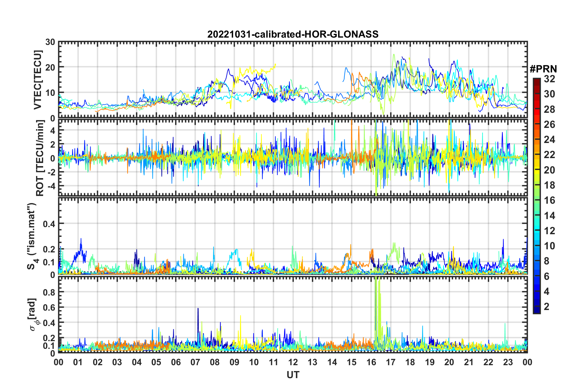Select the "-4" tick on the ROT axis
This screenshot has height=392, width=586.
pyautogui.click(x=52, y=186)
